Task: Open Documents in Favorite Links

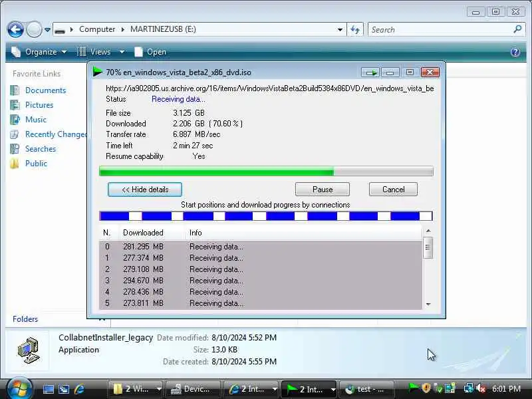Action: coord(45,90)
